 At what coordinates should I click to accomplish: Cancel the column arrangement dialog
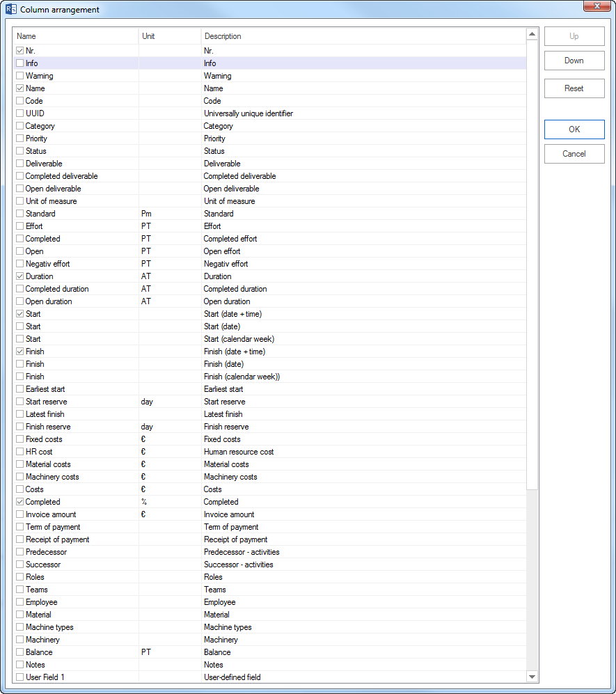pyautogui.click(x=574, y=154)
